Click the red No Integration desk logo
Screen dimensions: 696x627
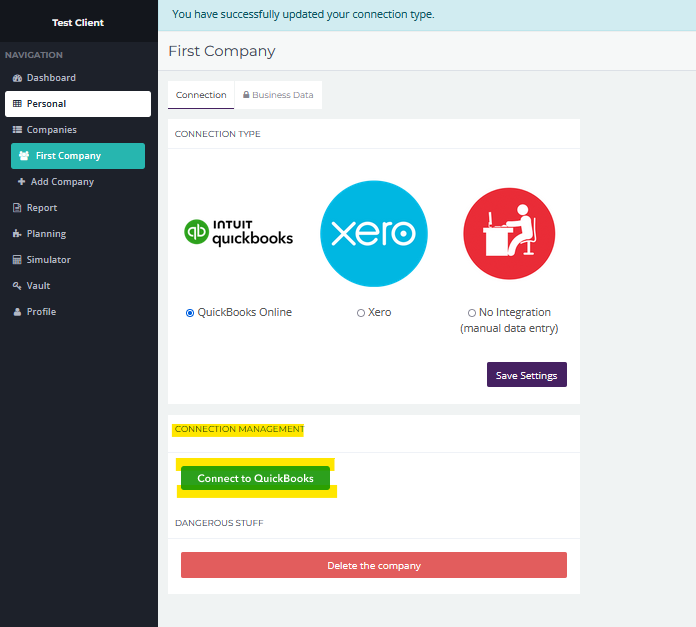[509, 233]
